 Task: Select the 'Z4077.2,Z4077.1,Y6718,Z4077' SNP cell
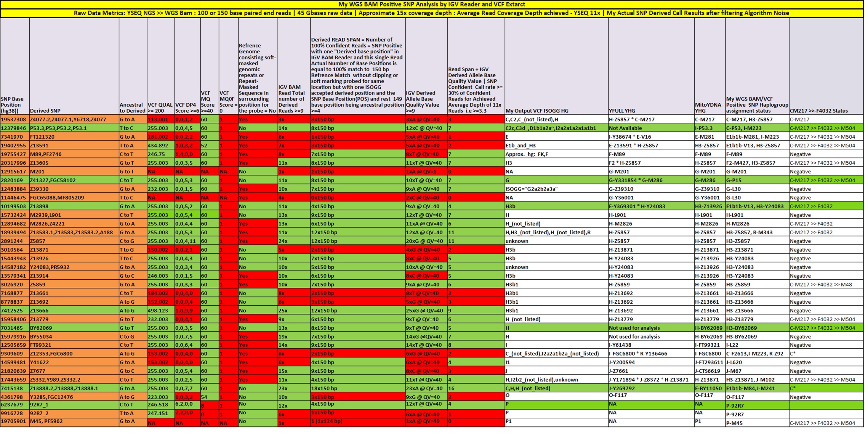[74, 119]
